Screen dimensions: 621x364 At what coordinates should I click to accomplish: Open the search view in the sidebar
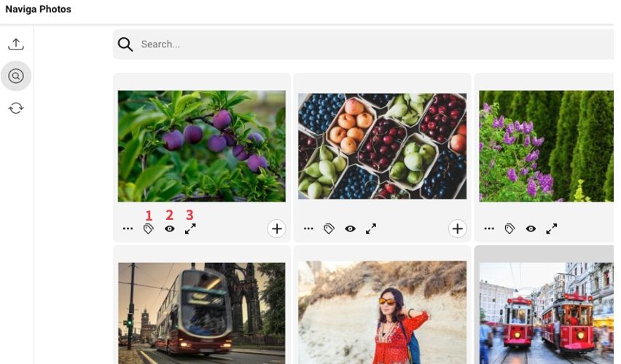[x=16, y=76]
